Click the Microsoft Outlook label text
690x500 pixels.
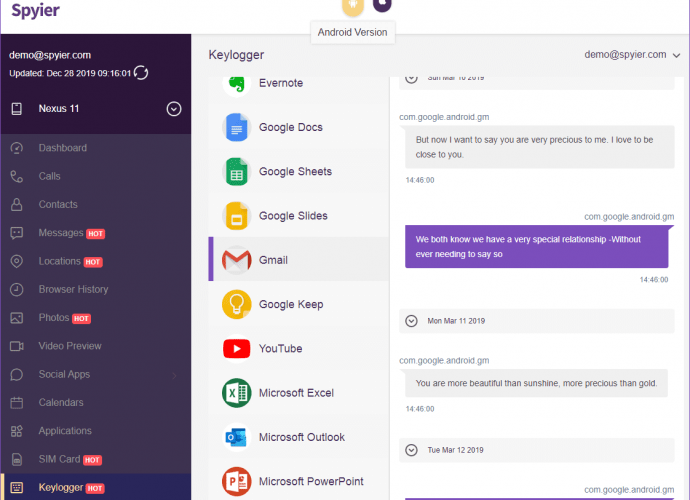coord(302,437)
